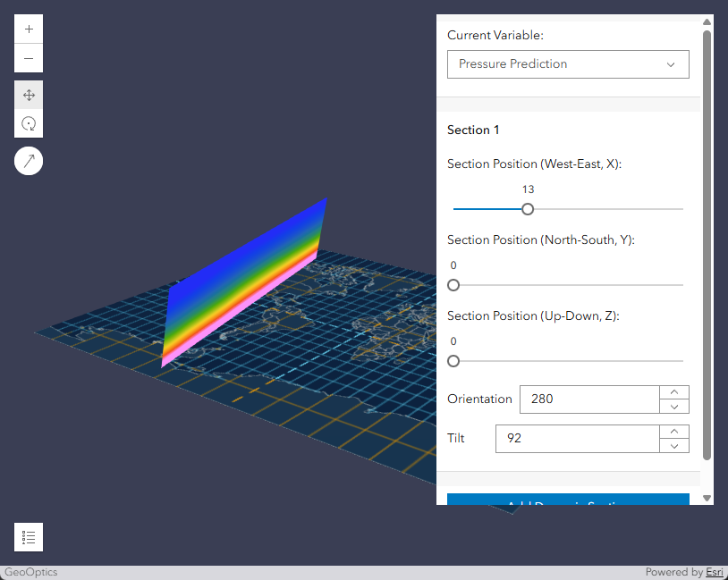Select the pan navigation tool

click(29, 95)
